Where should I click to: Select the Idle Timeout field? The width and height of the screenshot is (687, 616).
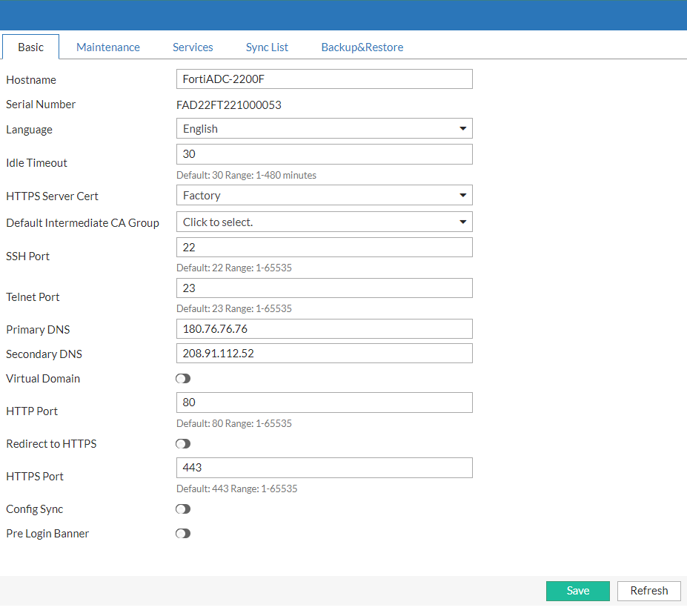click(324, 154)
